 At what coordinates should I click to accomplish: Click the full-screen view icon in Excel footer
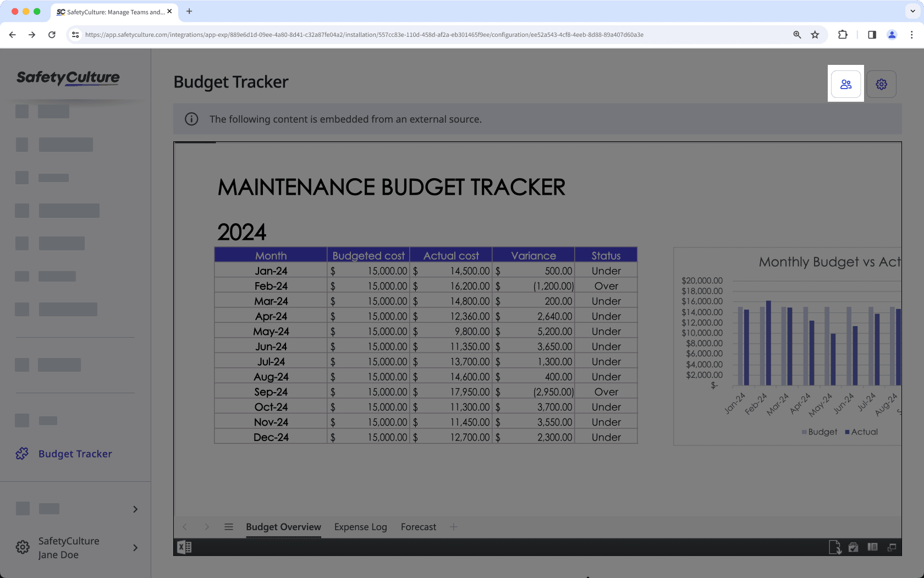pos(892,547)
